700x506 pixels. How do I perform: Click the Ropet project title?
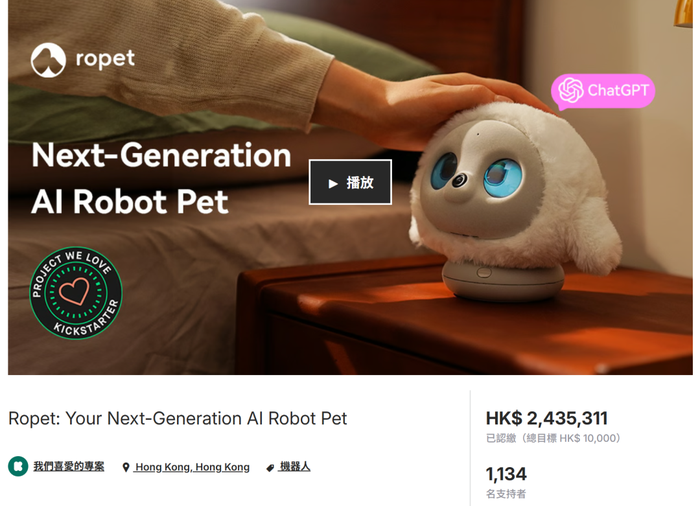[x=178, y=418]
